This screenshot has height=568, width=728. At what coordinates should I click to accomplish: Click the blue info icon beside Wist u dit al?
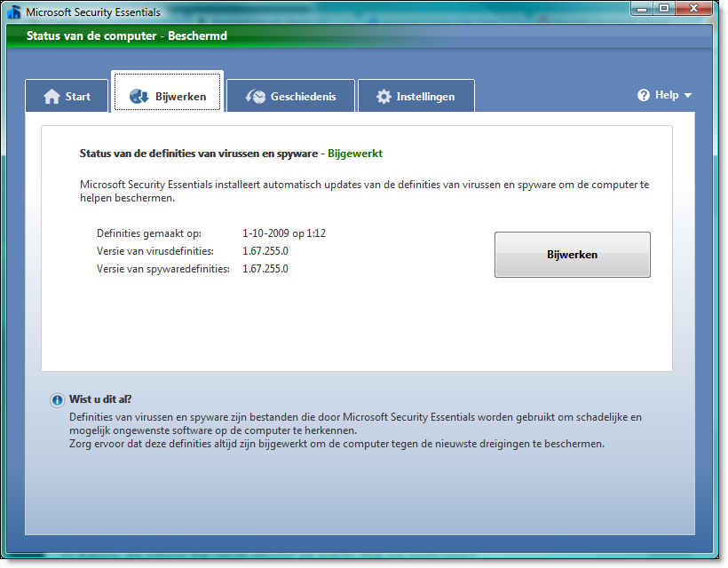pyautogui.click(x=57, y=400)
